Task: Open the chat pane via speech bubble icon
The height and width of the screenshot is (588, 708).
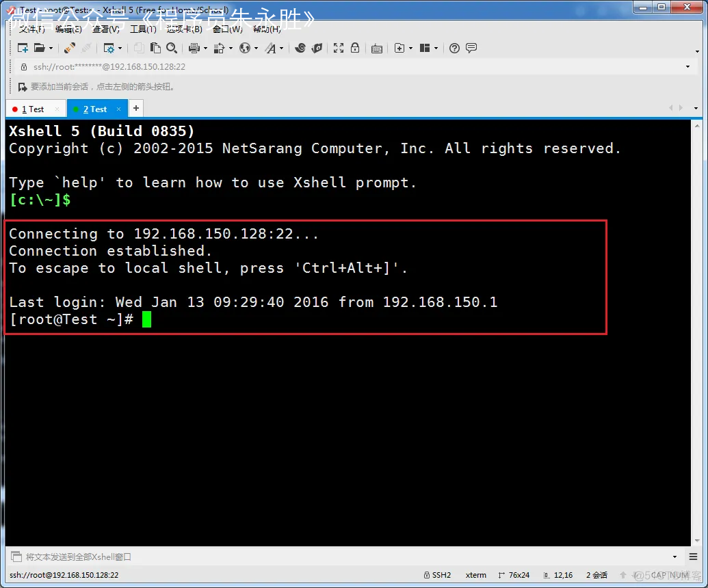Action: click(x=472, y=48)
